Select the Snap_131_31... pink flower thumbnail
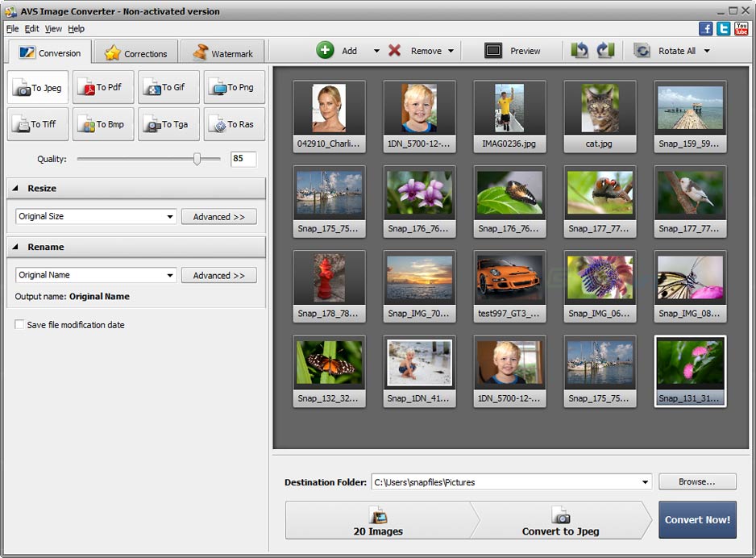This screenshot has height=558, width=756. click(690, 371)
